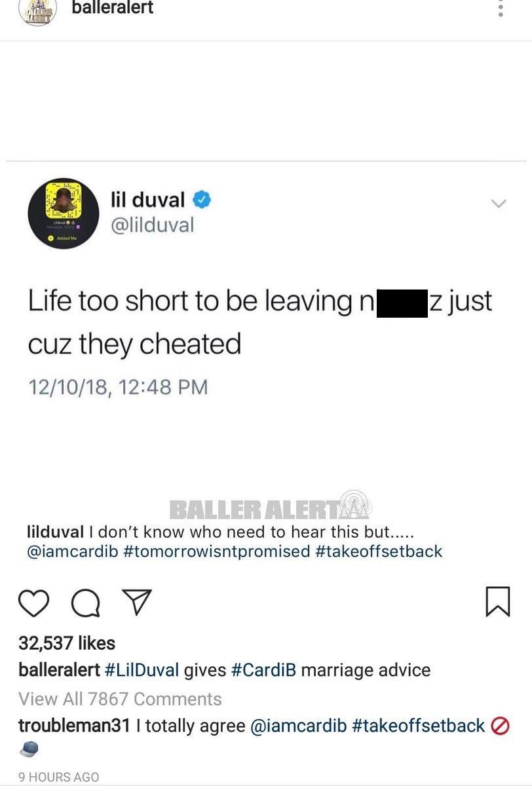532x786 pixels.
Task: Open the troubleman31 commenter profile
Action: pyautogui.click(x=75, y=726)
